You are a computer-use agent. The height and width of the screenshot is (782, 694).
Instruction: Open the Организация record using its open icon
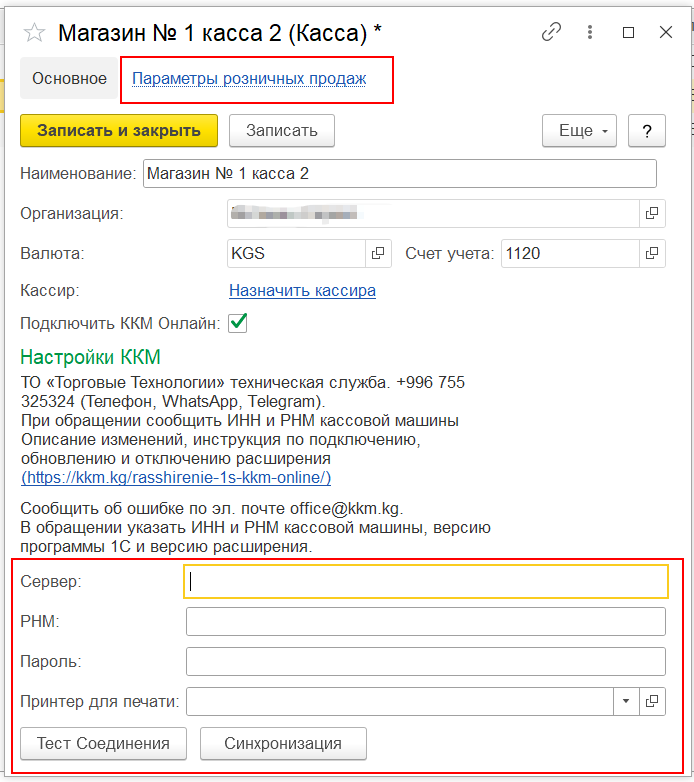tap(652, 213)
